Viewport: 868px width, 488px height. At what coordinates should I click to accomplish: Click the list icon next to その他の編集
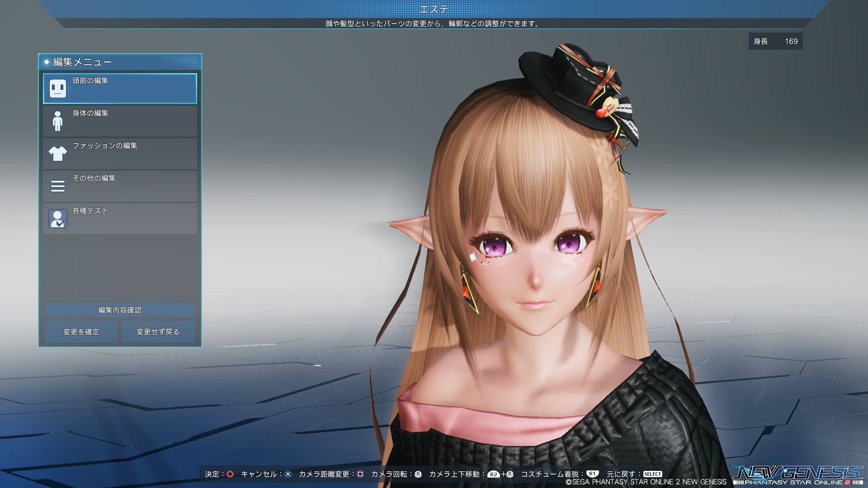point(57,186)
